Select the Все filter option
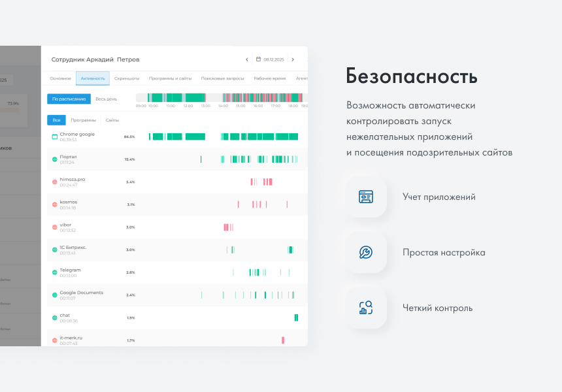The height and width of the screenshot is (392, 562). 56,120
